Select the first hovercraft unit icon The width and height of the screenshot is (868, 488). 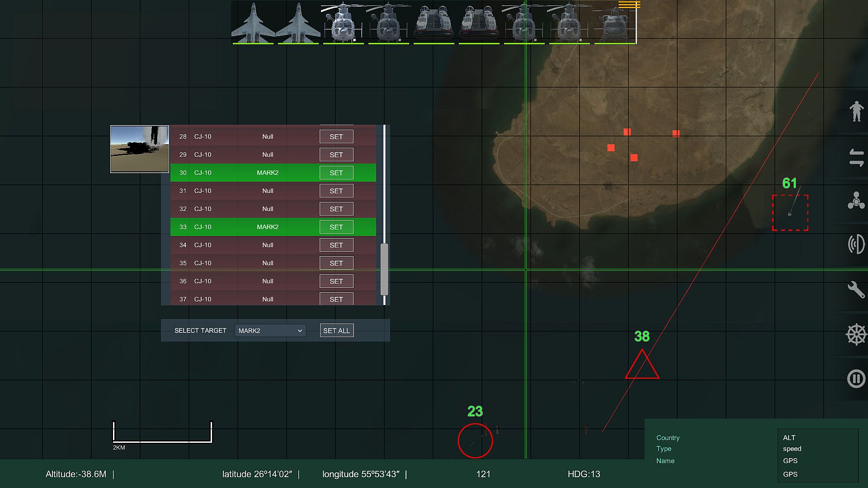pyautogui.click(x=434, y=23)
